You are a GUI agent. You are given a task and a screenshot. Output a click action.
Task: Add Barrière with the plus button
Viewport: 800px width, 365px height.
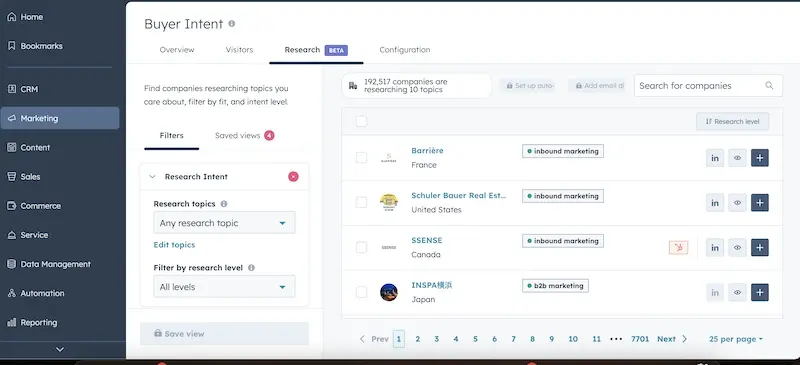click(x=760, y=158)
